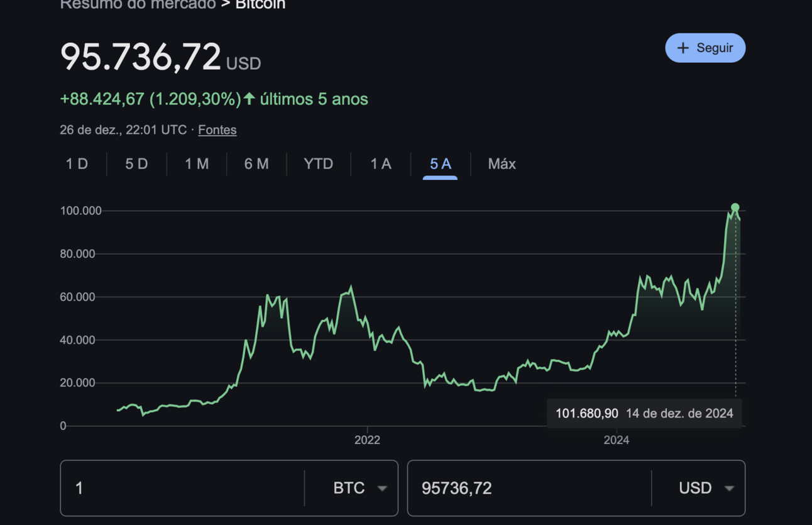Select the 1 D time range tab
Image resolution: width=812 pixels, height=525 pixels.
tap(77, 164)
